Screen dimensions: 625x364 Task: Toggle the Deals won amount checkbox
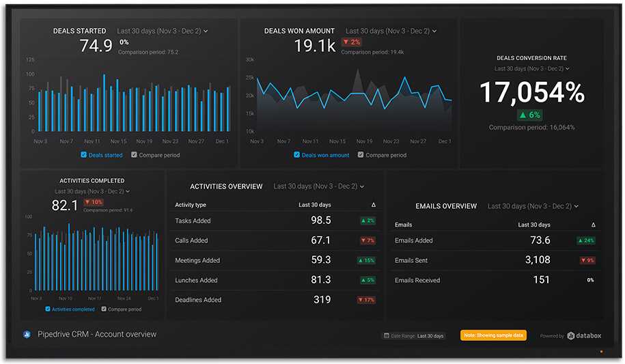click(x=296, y=155)
